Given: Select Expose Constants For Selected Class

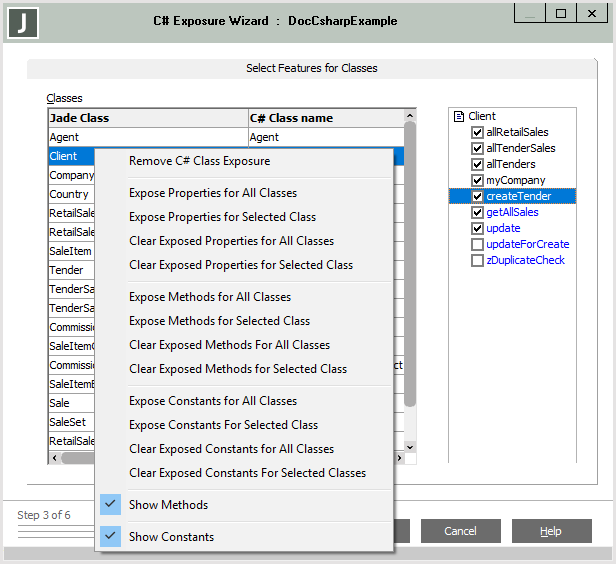Looking at the screenshot, I should [244, 425].
